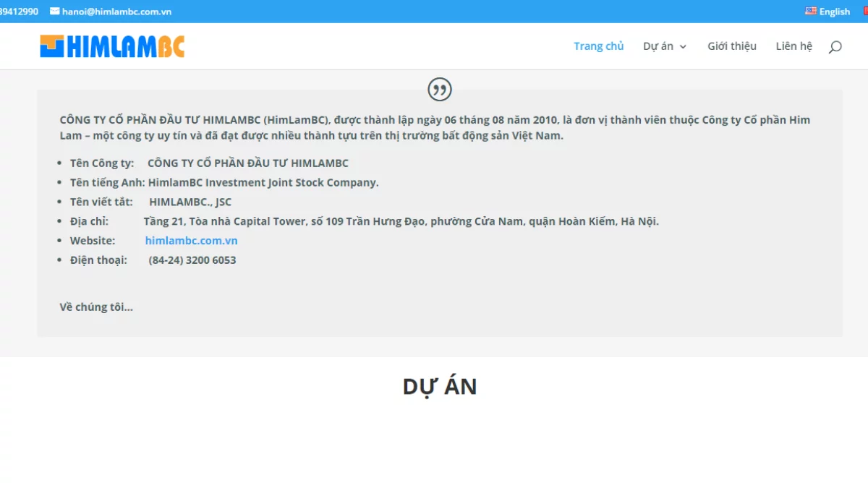Open the search magnifier icon
The height and width of the screenshot is (488, 868).
[835, 47]
